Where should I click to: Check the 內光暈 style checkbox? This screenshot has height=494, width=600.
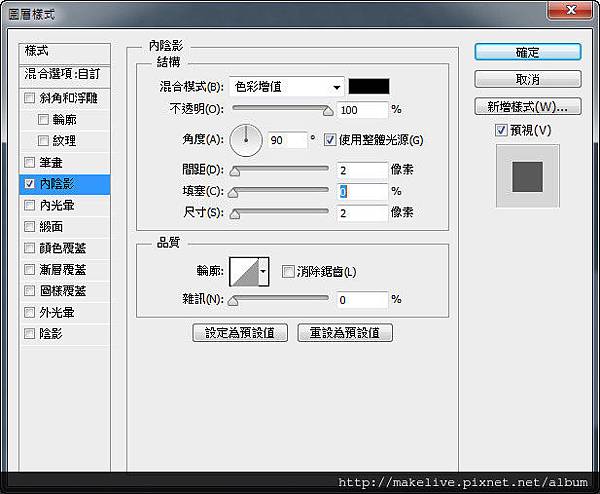point(29,205)
